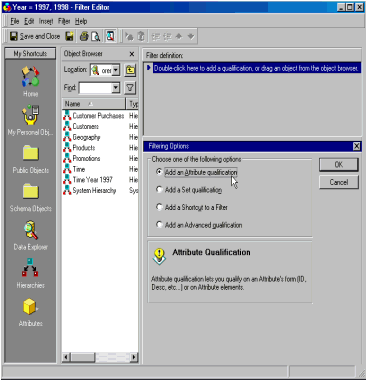The width and height of the screenshot is (366, 380).
Task: Click the Print icon in the toolbar
Action: point(84,36)
